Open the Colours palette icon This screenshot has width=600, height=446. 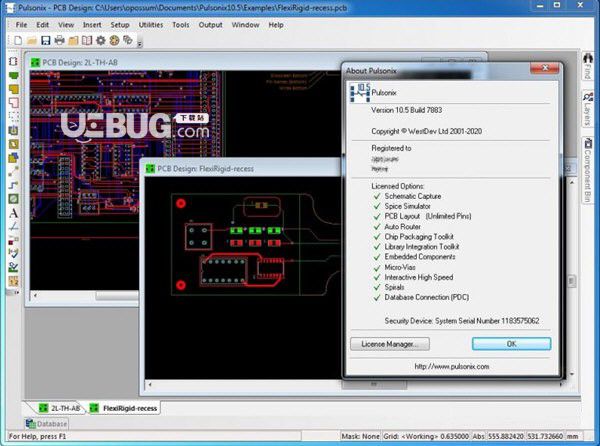tap(114, 40)
